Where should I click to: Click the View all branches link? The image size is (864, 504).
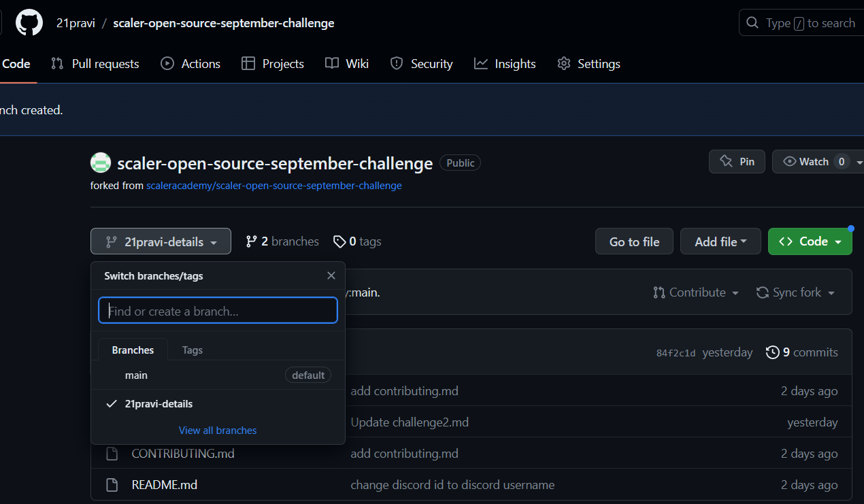(x=217, y=430)
